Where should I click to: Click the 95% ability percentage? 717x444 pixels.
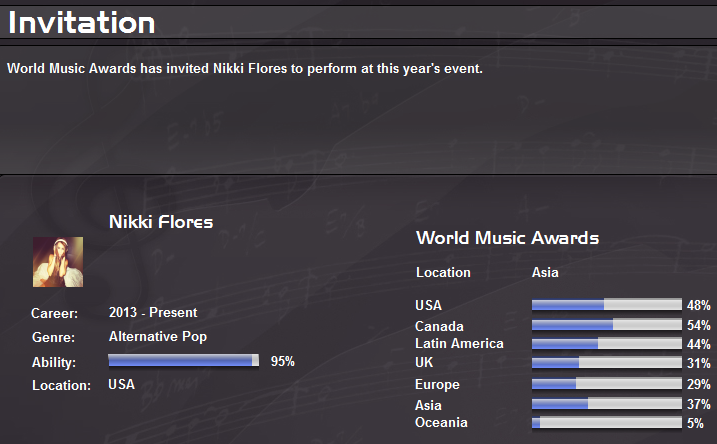point(283,362)
